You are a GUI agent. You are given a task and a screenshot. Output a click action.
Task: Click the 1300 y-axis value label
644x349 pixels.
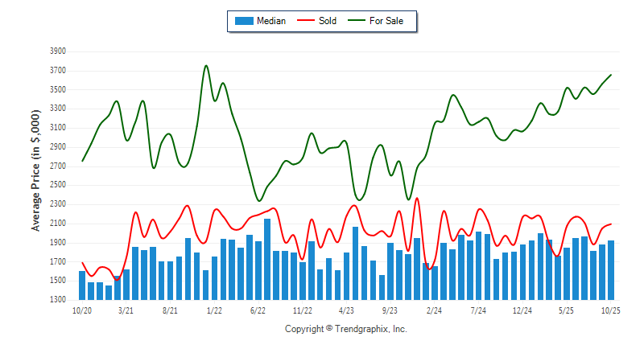pos(58,300)
